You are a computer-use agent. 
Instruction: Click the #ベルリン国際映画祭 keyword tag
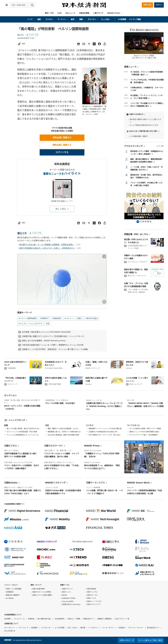click(27, 318)
